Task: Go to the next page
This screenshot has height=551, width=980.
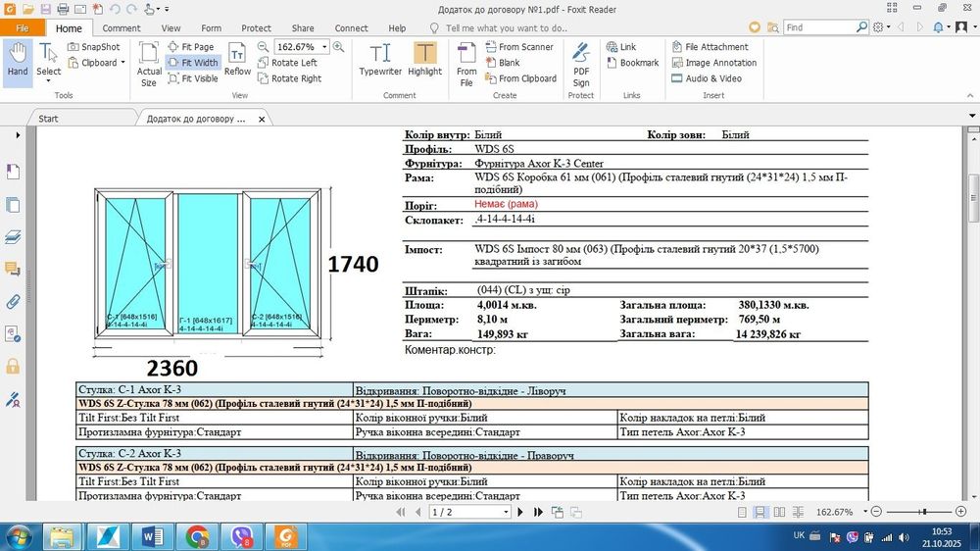Action: point(520,512)
